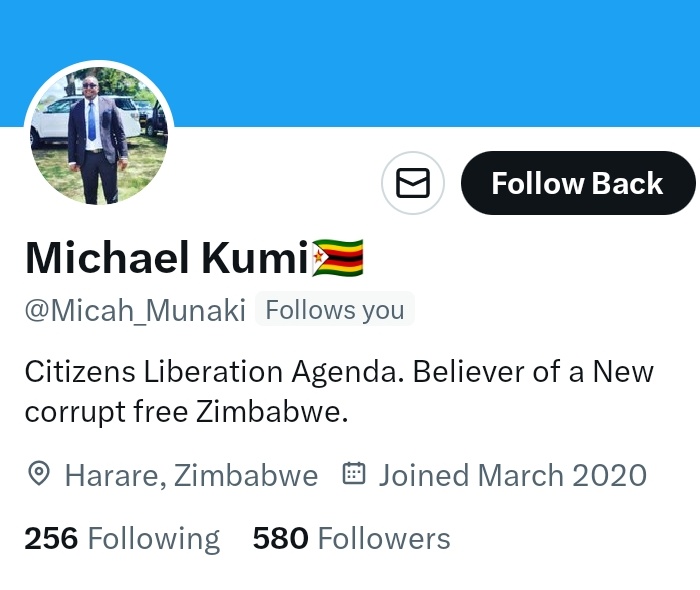Select the Michael Kumi display name
The height and width of the screenshot is (590, 700).
coord(167,258)
